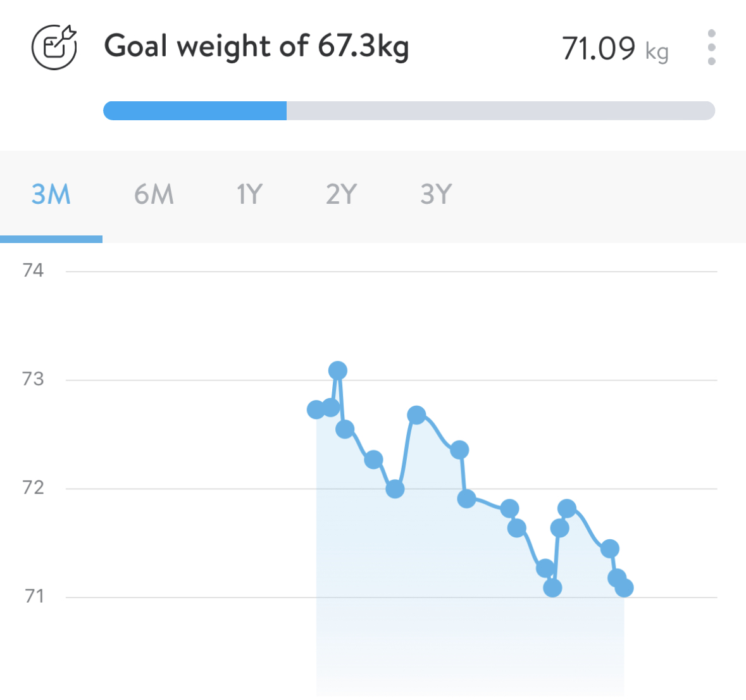Select the data point on the 72 gridline

[x=395, y=489]
